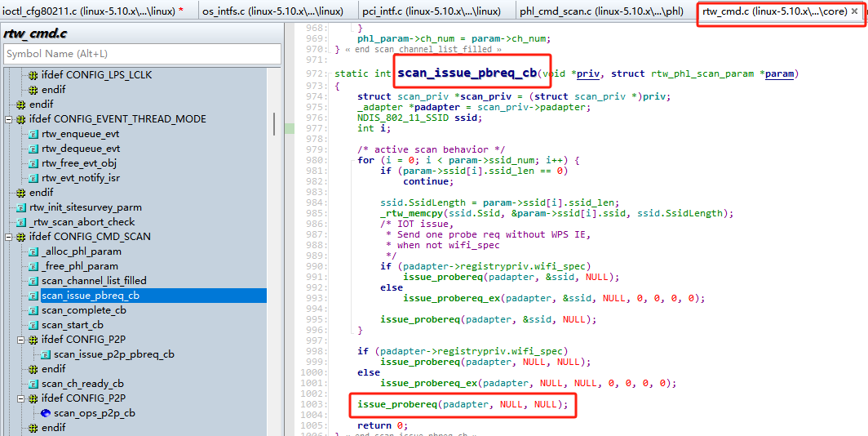Image resolution: width=868 pixels, height=436 pixels.
Task: Click 'phl_param->ch_num' on line 969
Action: click(x=409, y=38)
